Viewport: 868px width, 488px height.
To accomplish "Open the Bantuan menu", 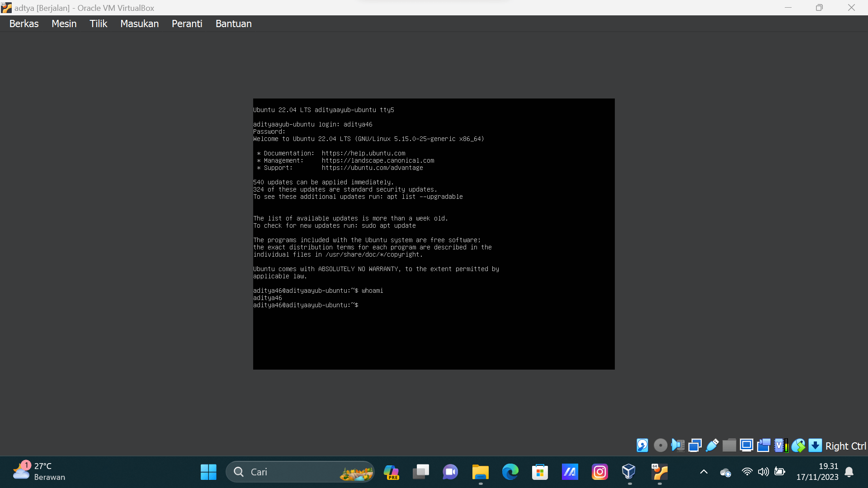I will click(233, 23).
